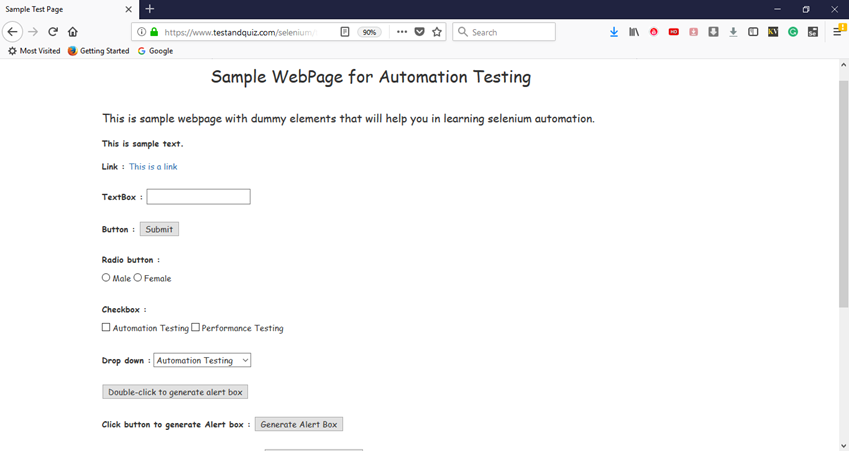Image resolution: width=849 pixels, height=451 pixels.
Task: Select the Female radio button
Action: click(x=138, y=278)
